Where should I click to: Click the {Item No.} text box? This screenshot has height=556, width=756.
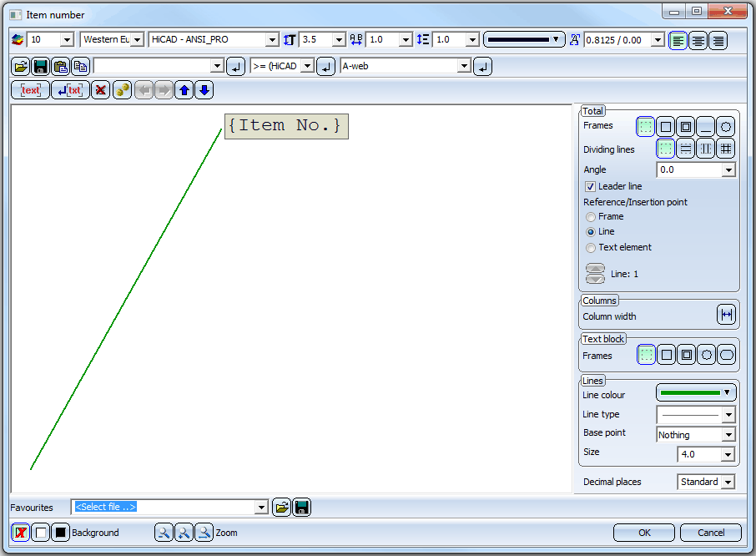[x=285, y=126]
